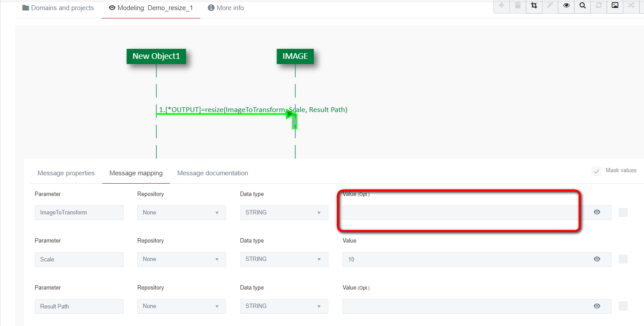Click the refresh arrows icon
This screenshot has width=644, height=326.
coord(599,6)
